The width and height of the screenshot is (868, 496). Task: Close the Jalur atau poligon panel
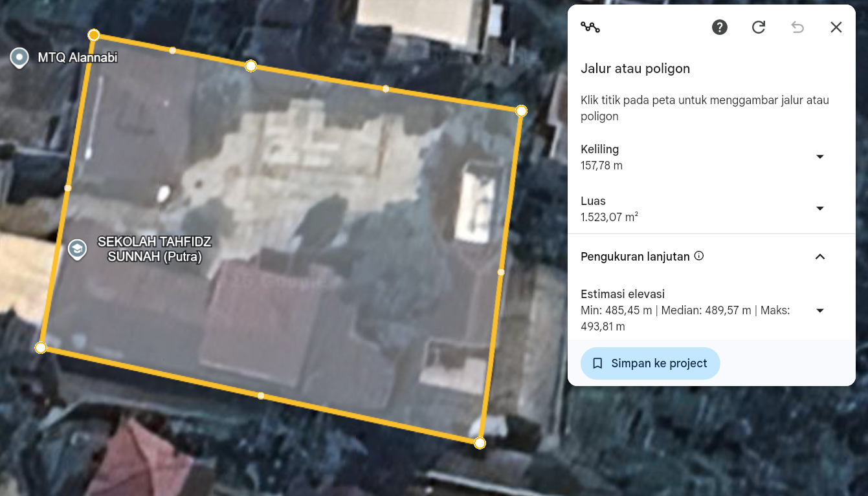(x=836, y=27)
